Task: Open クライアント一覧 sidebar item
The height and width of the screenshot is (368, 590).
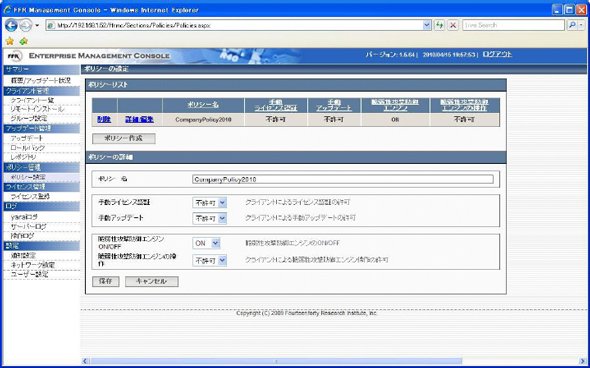Action: tap(32, 100)
